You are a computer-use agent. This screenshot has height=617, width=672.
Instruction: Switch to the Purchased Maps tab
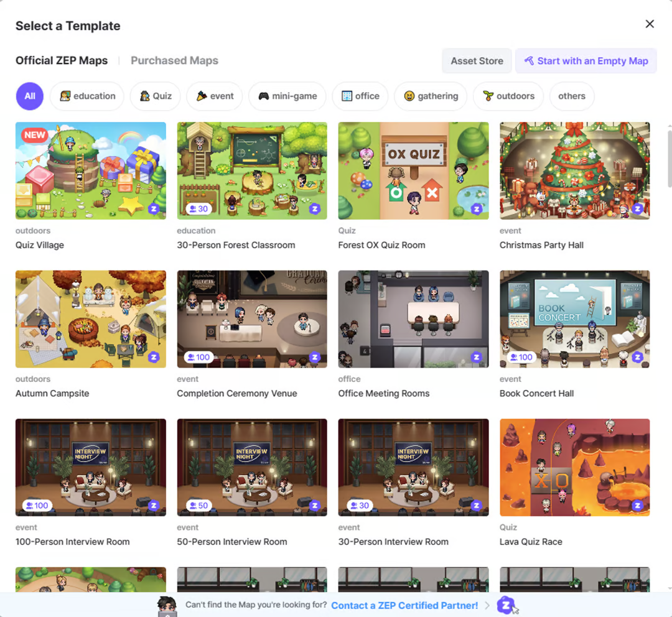point(174,60)
